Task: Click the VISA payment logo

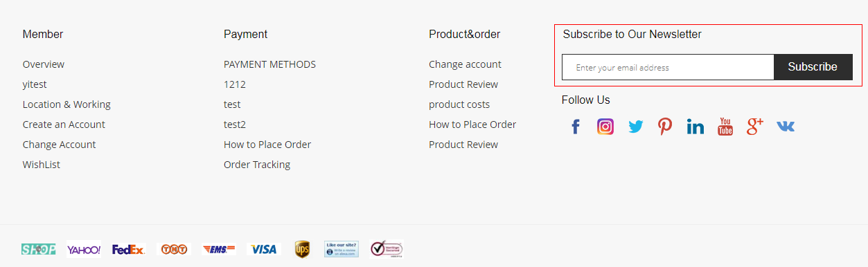Action: pyautogui.click(x=263, y=249)
